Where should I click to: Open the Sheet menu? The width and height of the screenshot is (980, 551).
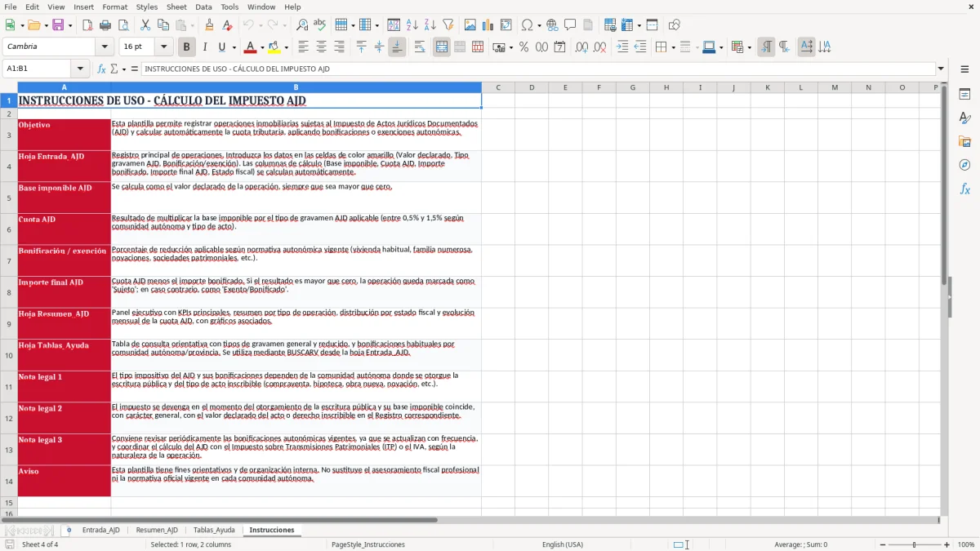click(x=176, y=7)
